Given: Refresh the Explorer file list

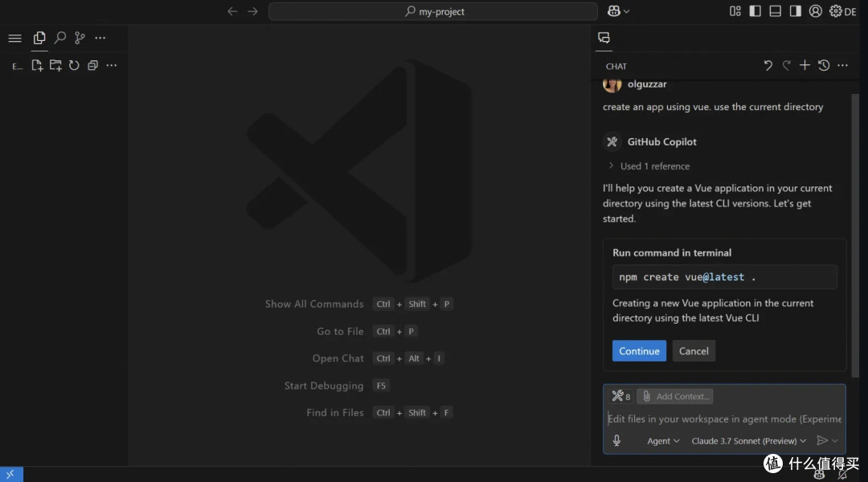Looking at the screenshot, I should [x=74, y=65].
